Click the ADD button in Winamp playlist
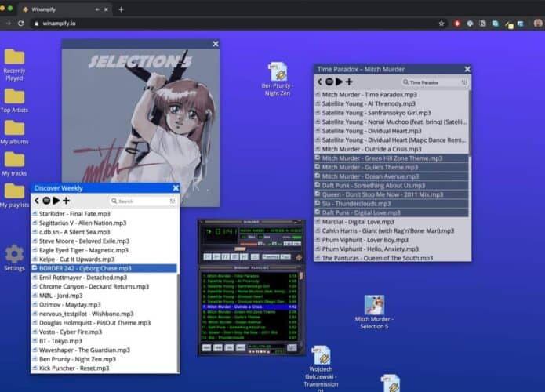545x392 pixels. [x=206, y=348]
